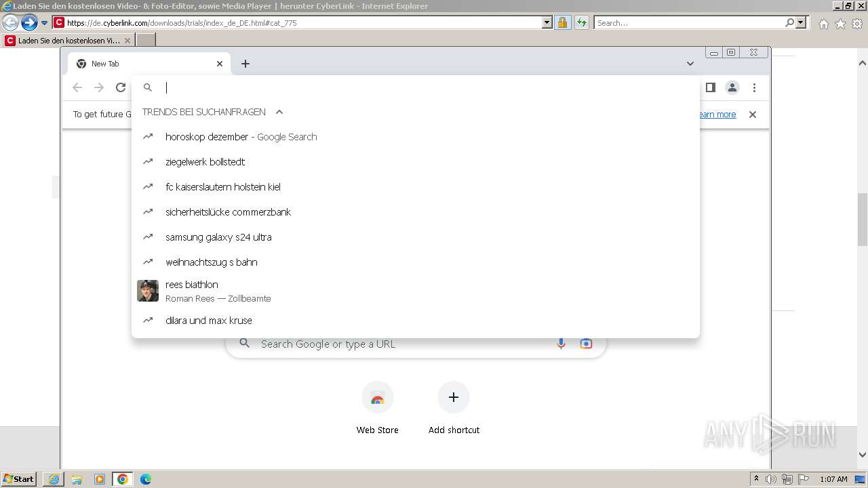Select suggestion 'ziegelwerk bollstedt'
This screenshot has width=868, height=488.
pos(416,162)
